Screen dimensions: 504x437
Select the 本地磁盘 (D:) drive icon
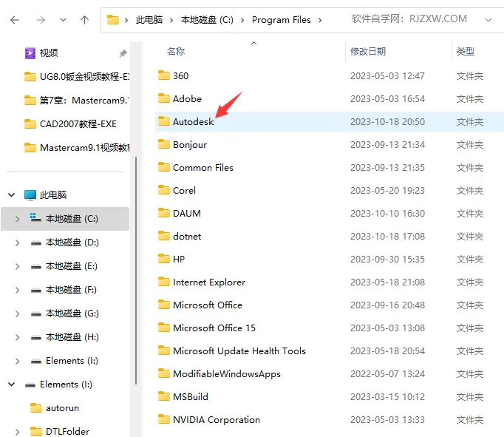pos(36,243)
